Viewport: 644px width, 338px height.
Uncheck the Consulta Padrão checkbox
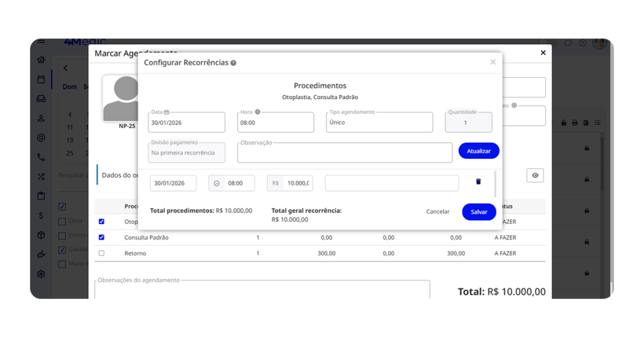[x=101, y=237]
